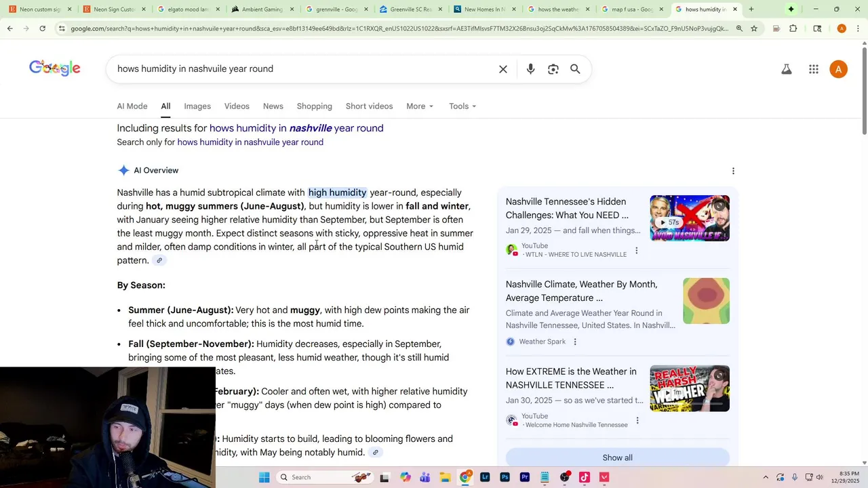
Task: Go back using the browser back arrow
Action: (9, 28)
